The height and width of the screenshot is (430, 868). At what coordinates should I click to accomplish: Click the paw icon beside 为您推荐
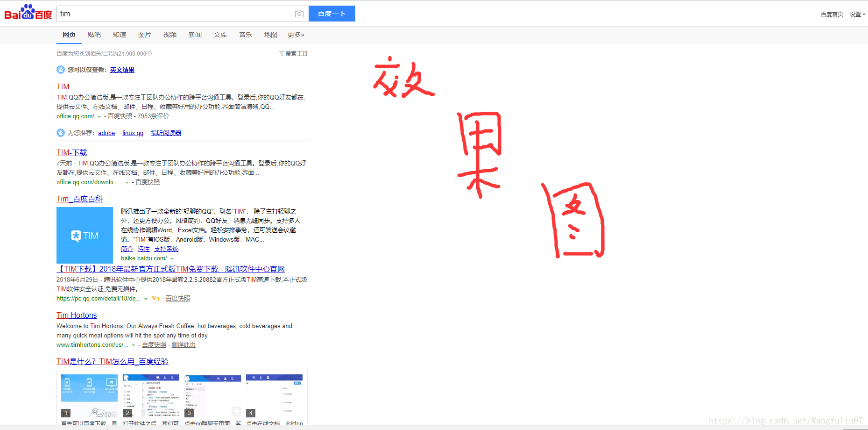(x=61, y=133)
